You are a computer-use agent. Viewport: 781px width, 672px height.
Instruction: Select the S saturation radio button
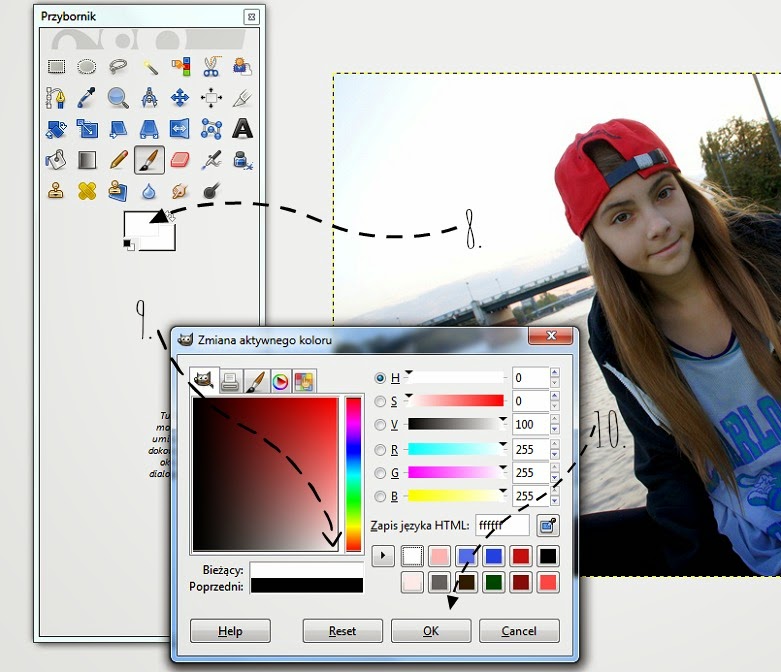coord(380,401)
